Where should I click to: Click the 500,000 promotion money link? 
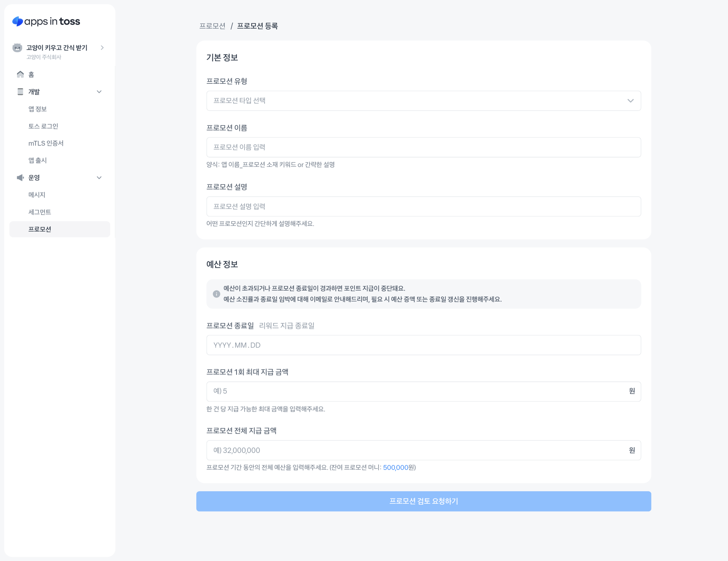(x=395, y=467)
